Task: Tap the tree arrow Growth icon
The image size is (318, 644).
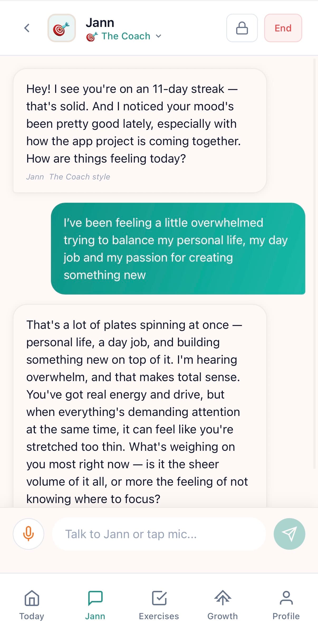Action: tap(223, 597)
